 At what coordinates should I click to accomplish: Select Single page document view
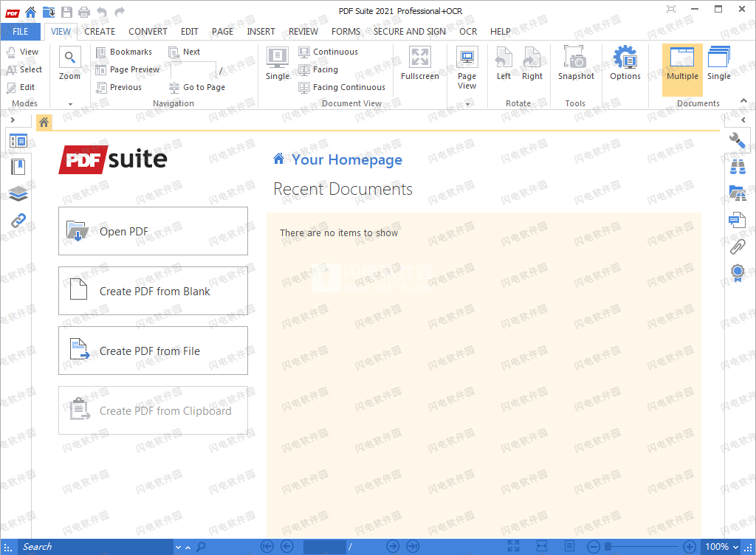coord(278,63)
